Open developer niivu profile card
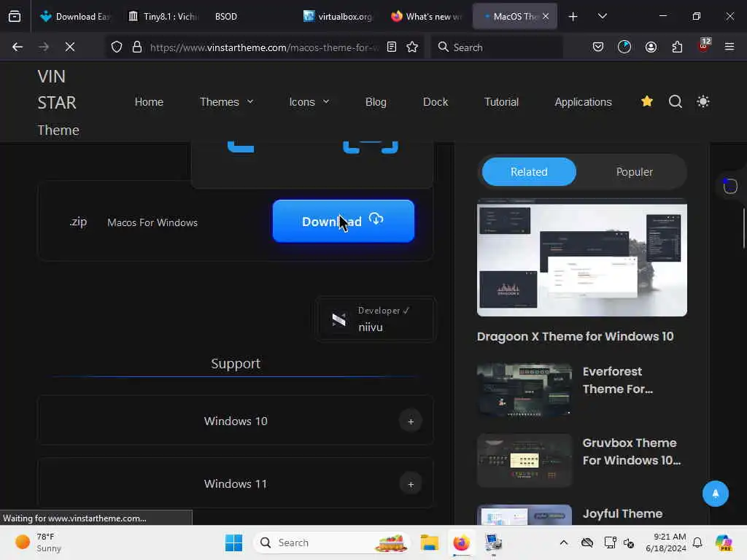 point(376,319)
